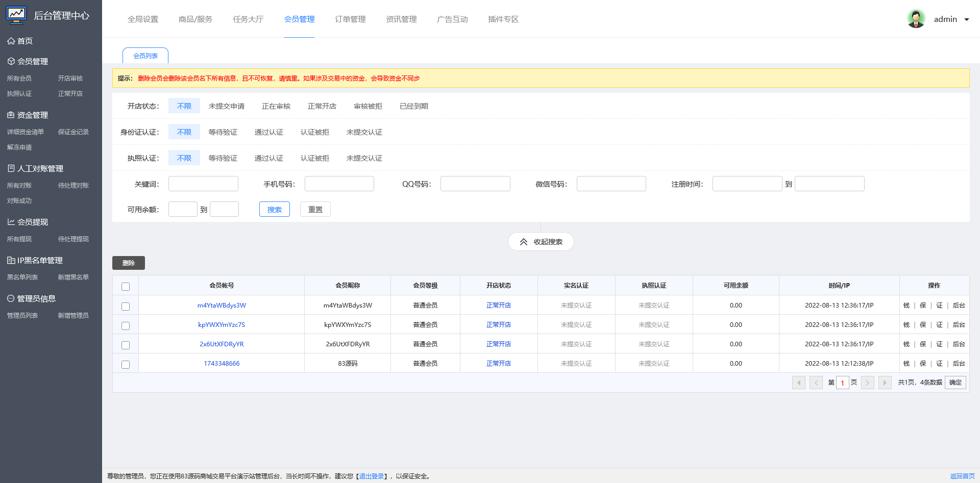This screenshot has width=980, height=483.
Task: Click the 资金管理 sidebar icon
Action: 11,115
